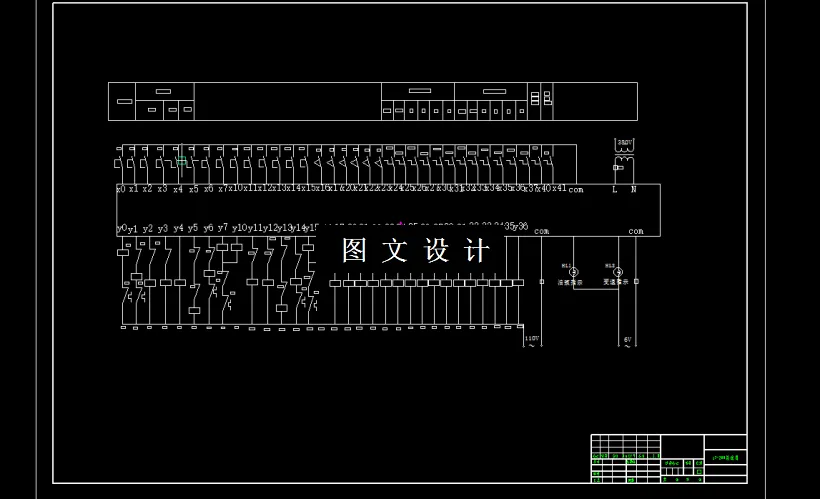Image resolution: width=820 pixels, height=499 pixels.
Task: Select the 'x0' input terminal label
Action: (121, 189)
